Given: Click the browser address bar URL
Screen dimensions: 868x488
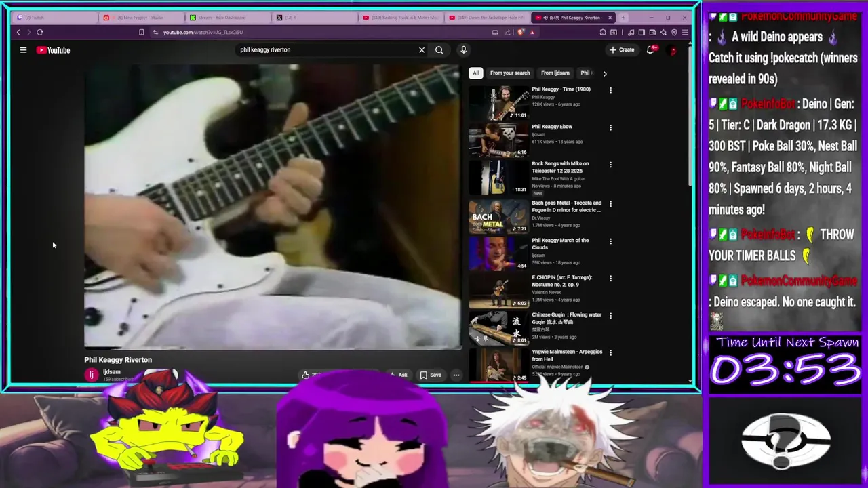Looking at the screenshot, I should coord(203,32).
